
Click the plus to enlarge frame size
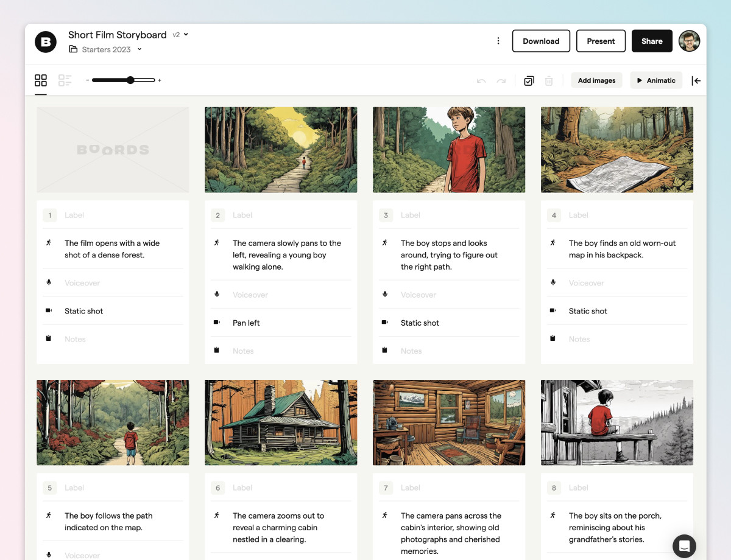pyautogui.click(x=160, y=80)
